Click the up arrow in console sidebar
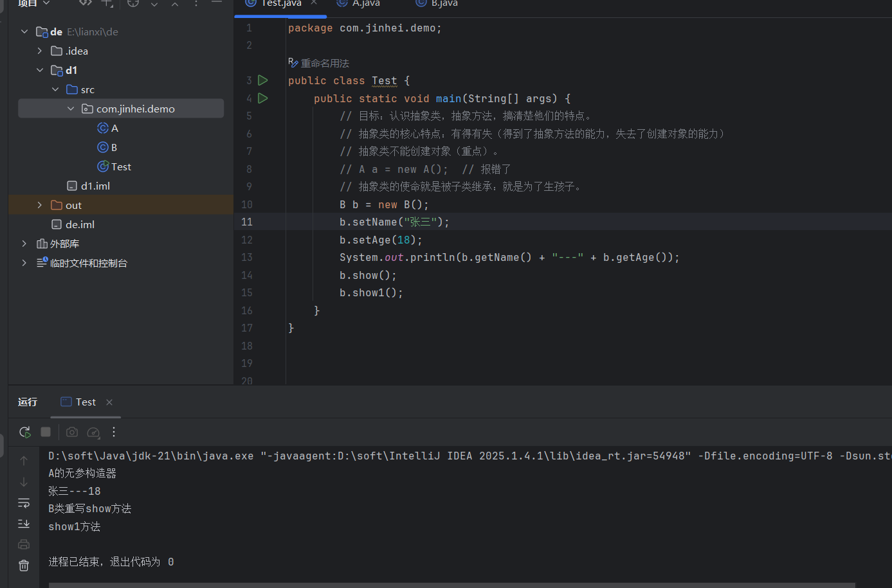This screenshot has width=892, height=588. [x=24, y=461]
